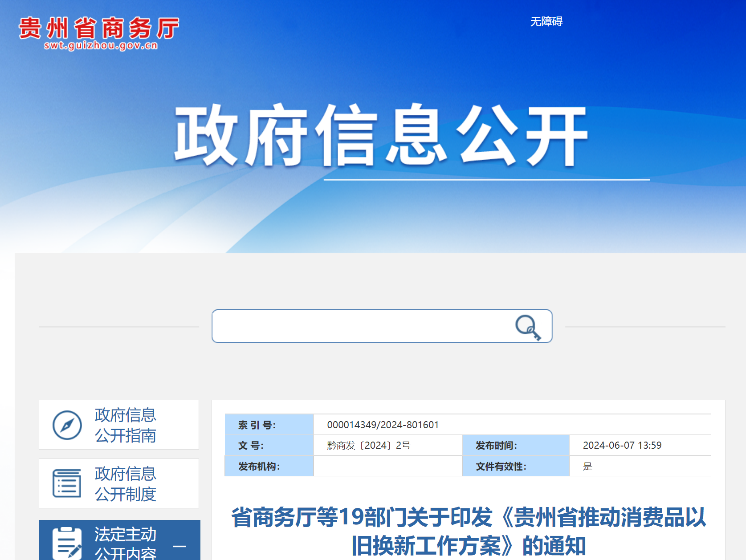Focus the search text input box
The image size is (746, 560).
pos(361,326)
